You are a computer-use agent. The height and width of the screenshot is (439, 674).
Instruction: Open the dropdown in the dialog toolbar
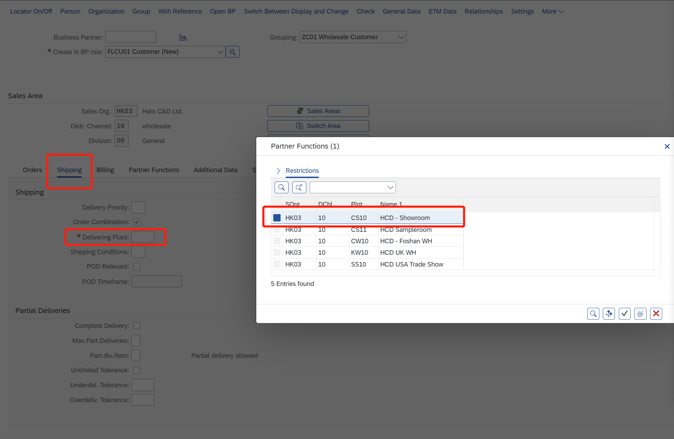click(390, 187)
